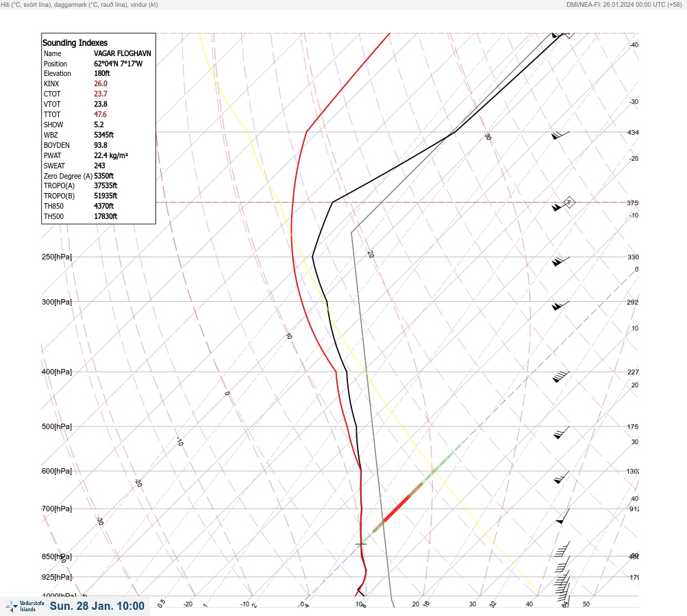
Task: Click the wind barb at 500 hPa level
Action: pyautogui.click(x=561, y=433)
